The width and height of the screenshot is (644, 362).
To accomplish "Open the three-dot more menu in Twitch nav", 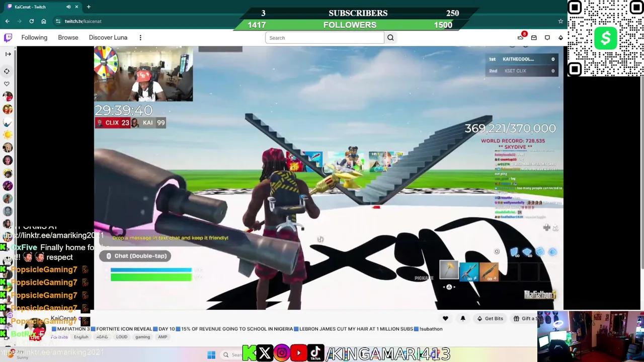I will 140,38.
